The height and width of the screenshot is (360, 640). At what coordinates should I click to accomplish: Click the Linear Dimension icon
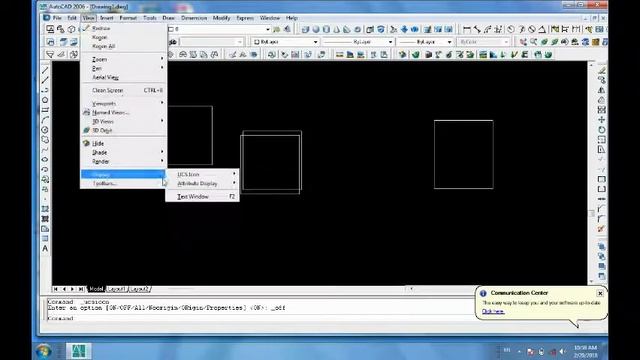[x=467, y=29]
